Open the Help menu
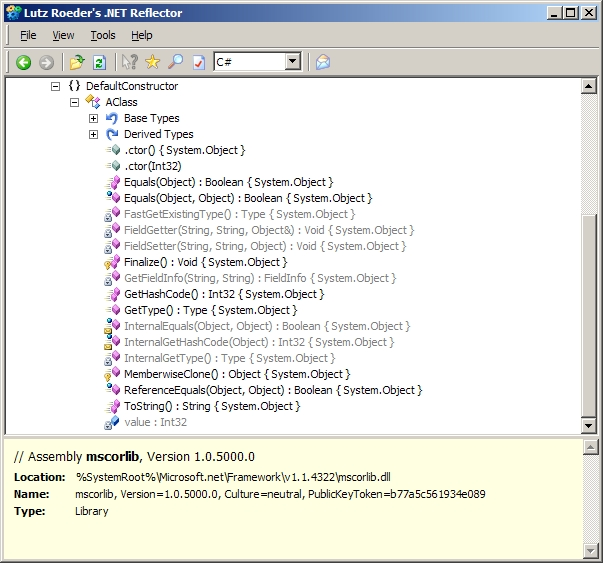This screenshot has width=603, height=563. 142,35
